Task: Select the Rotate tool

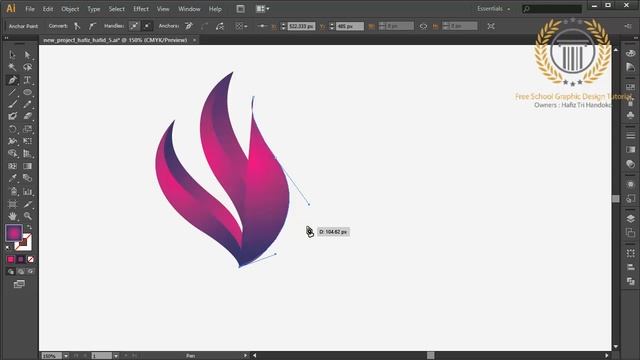Action: 12,129
